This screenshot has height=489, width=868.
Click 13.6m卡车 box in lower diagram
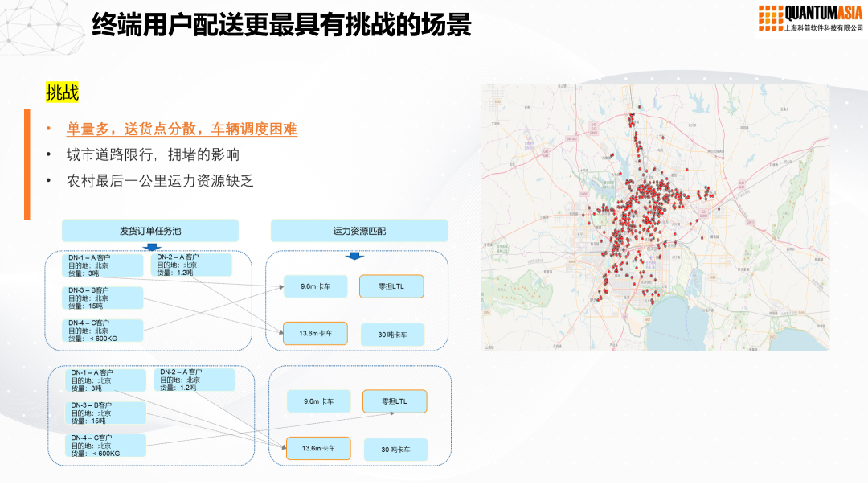(318, 449)
